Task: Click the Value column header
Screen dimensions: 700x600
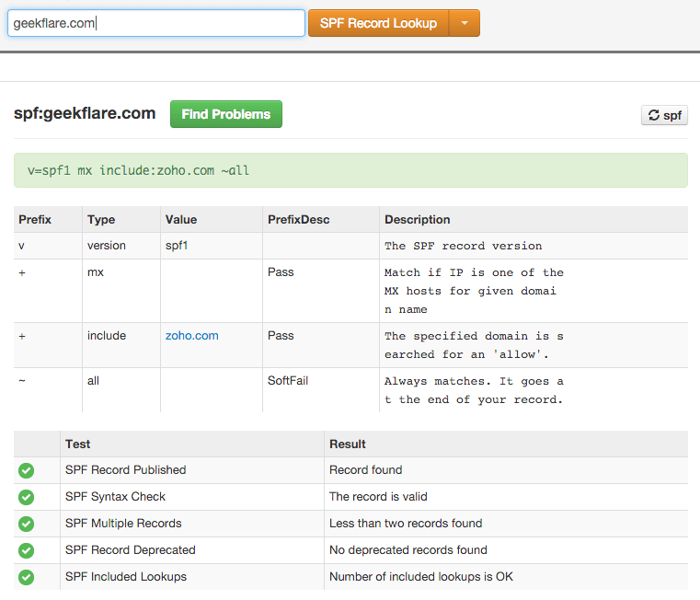Action: (181, 219)
